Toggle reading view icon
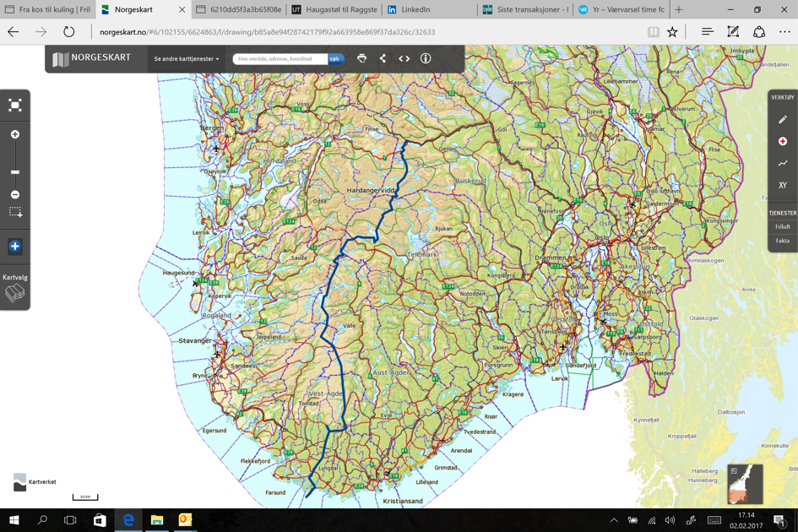The width and height of the screenshot is (798, 532). pyautogui.click(x=654, y=32)
